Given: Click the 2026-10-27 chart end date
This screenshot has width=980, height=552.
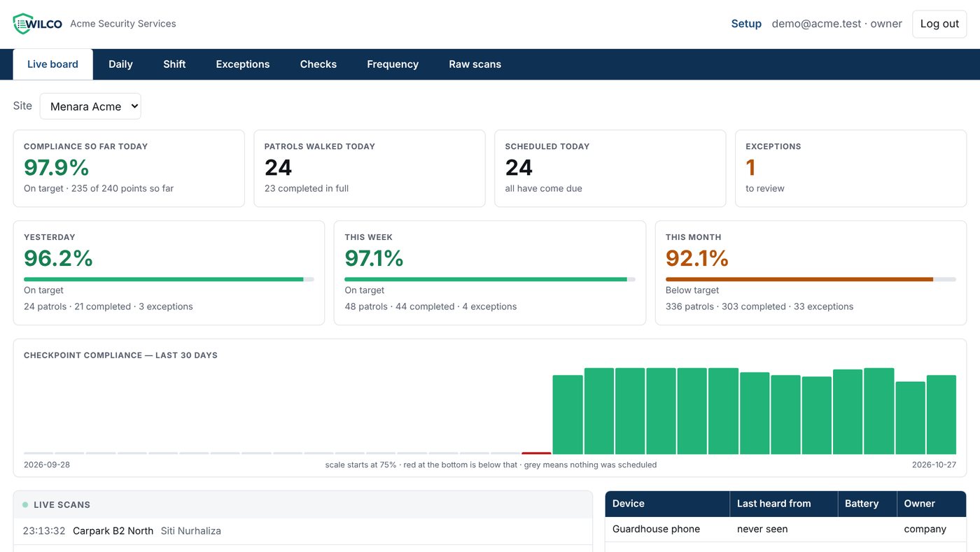Looking at the screenshot, I should tap(934, 465).
